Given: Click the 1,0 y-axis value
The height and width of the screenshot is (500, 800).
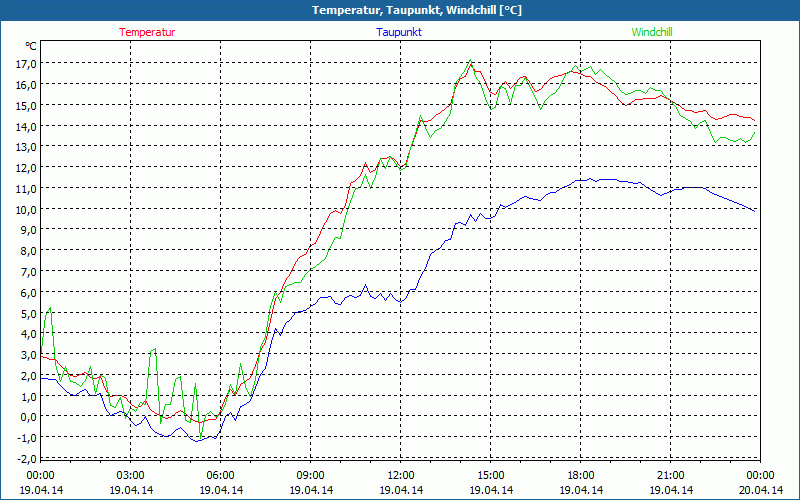Looking at the screenshot, I should [29, 396].
